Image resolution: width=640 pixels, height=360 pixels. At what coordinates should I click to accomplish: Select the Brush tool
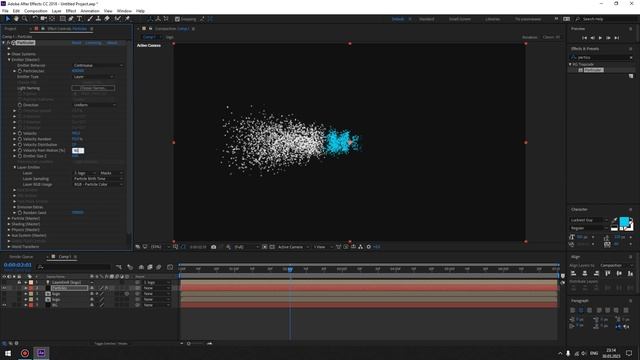(x=90, y=19)
